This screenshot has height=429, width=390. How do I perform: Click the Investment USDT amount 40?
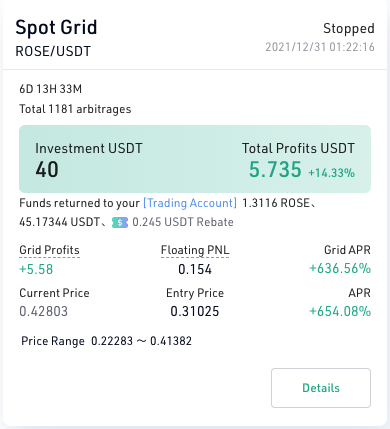tap(47, 169)
